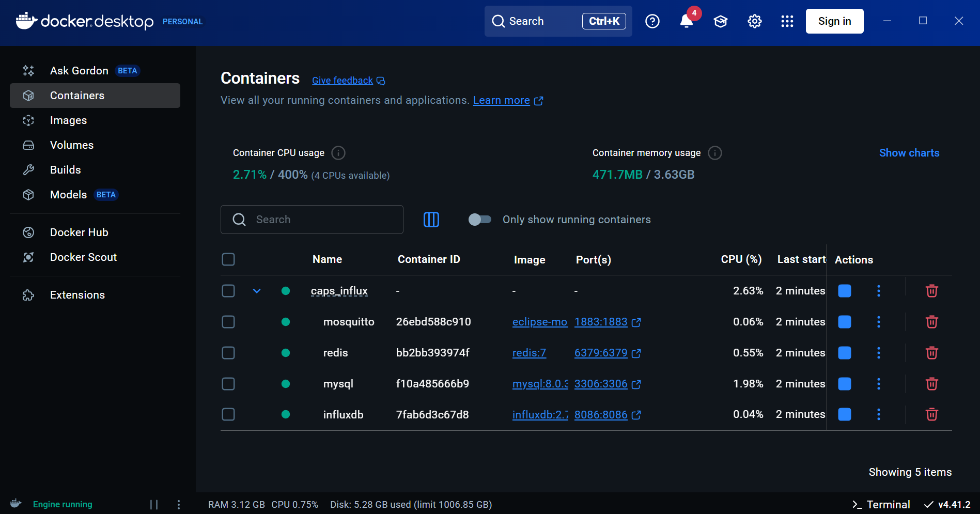Open Docker Hub in sidebar
This screenshot has width=980, height=514.
(95, 232)
